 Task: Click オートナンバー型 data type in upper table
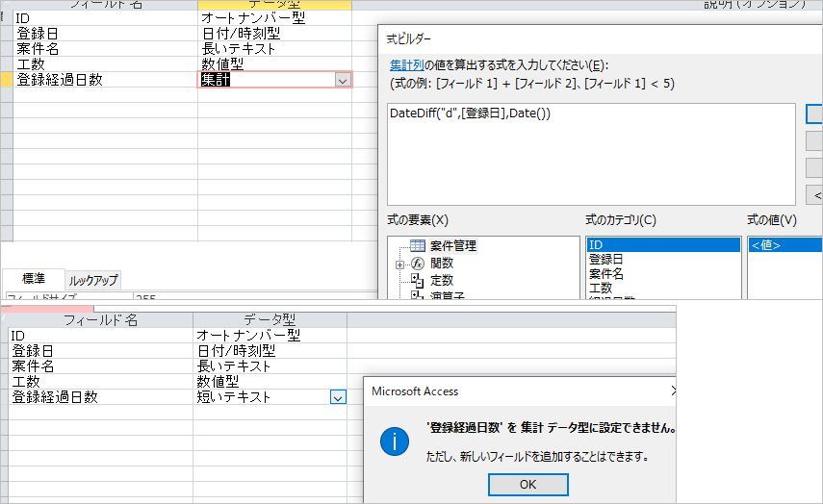tap(274, 18)
